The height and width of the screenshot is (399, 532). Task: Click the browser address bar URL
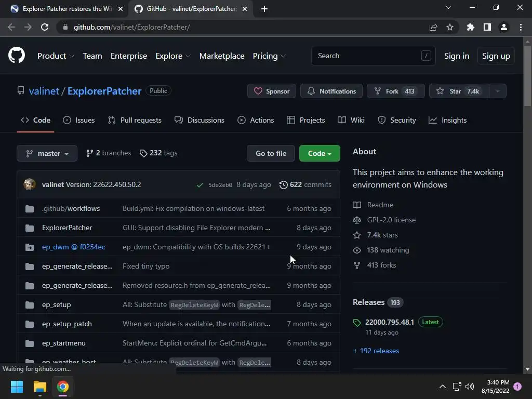pos(131,27)
